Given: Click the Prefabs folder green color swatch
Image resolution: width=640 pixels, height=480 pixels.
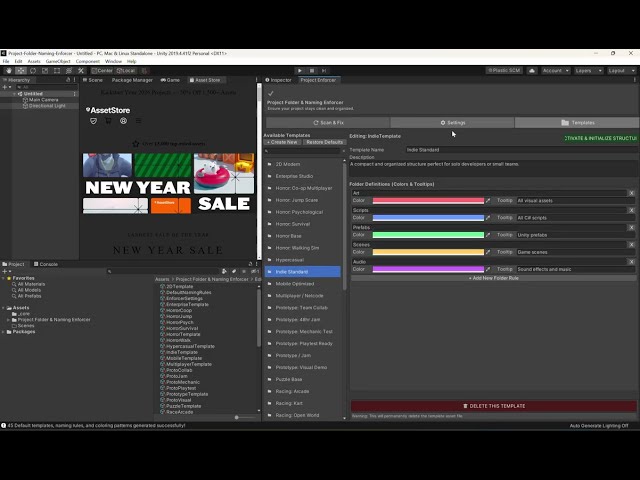Looking at the screenshot, I should pos(428,235).
